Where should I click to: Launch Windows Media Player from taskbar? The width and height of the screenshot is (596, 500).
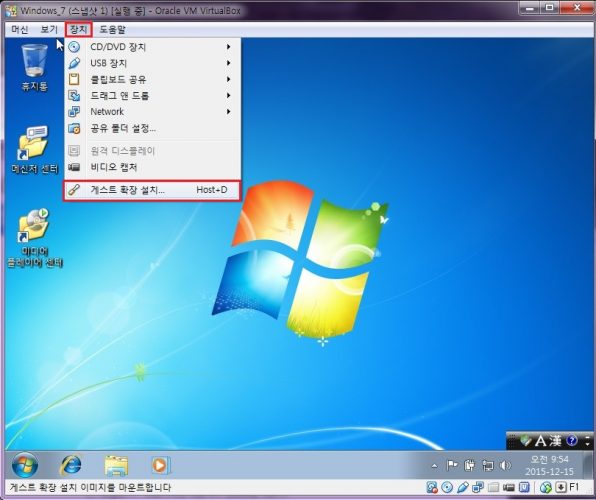[161, 465]
